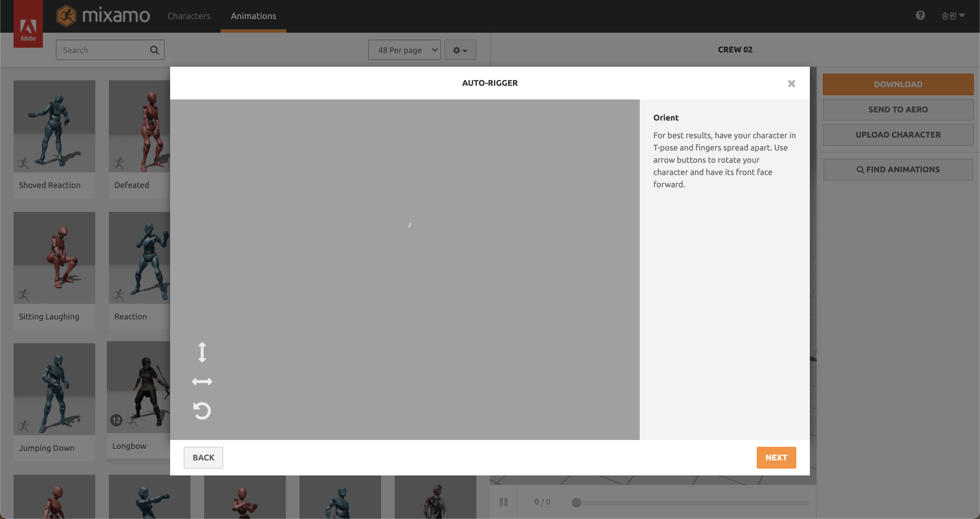Click the Orient heading text

(666, 117)
